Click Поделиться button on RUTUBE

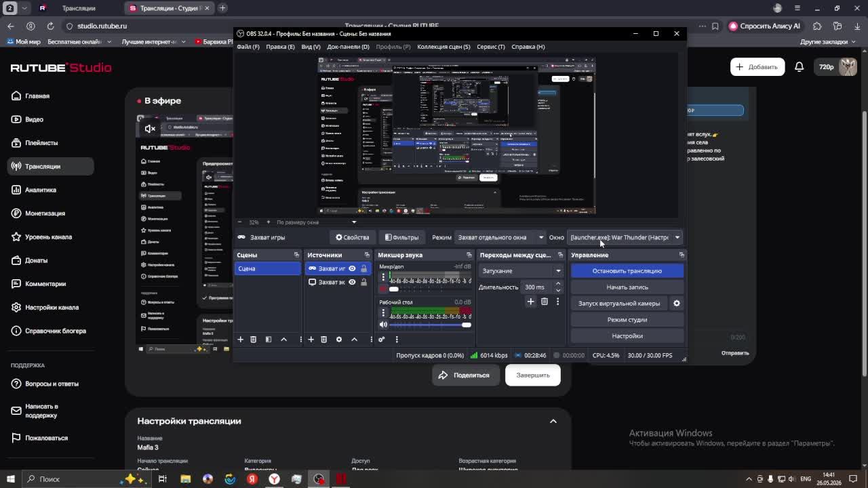click(465, 375)
